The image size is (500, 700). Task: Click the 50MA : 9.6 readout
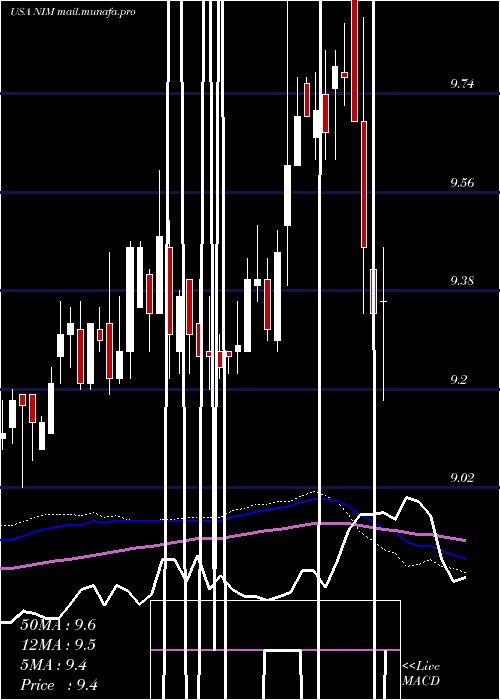58,625
